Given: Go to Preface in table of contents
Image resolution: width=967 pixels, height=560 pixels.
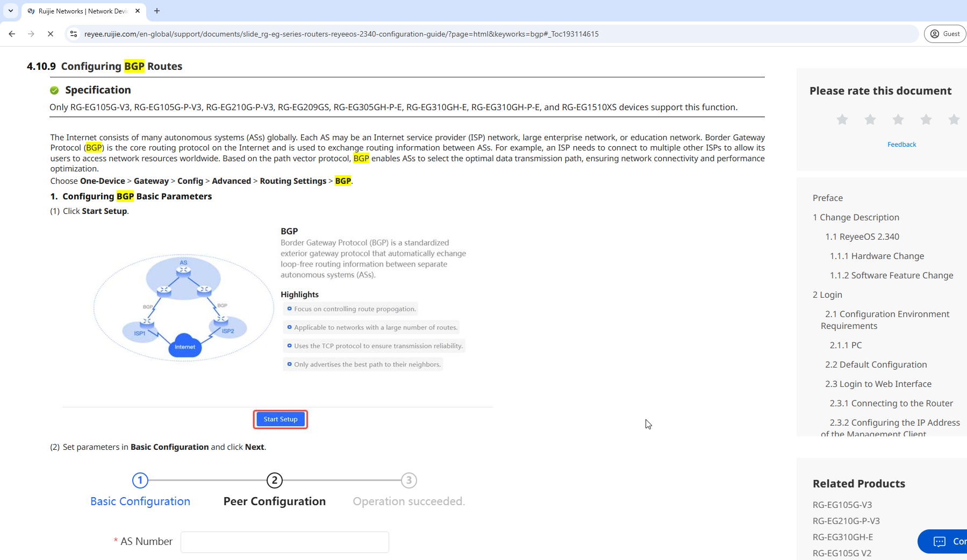Looking at the screenshot, I should [x=827, y=198].
